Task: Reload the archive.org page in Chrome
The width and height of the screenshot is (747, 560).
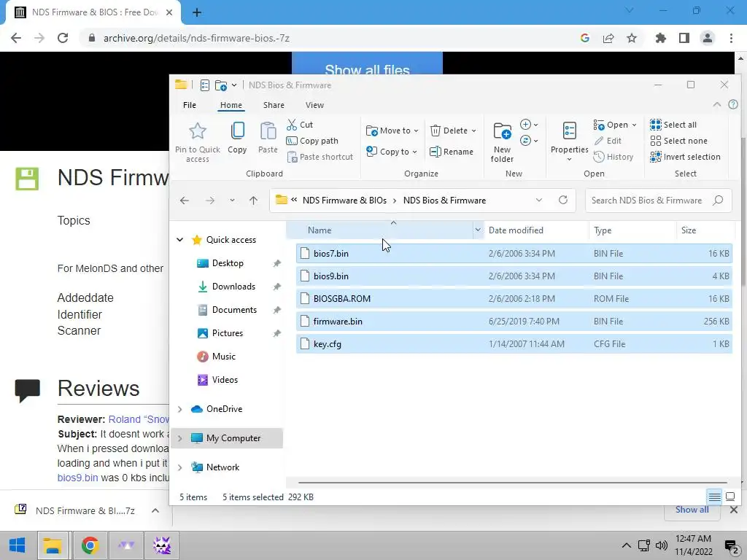Action: (x=63, y=38)
